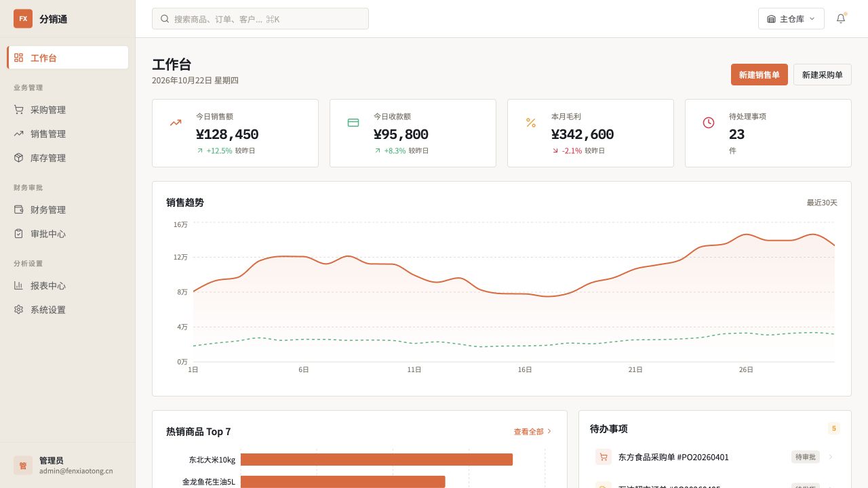Click the clock icon on 待处理事项 card
This screenshot has height=488, width=868.
click(x=709, y=123)
